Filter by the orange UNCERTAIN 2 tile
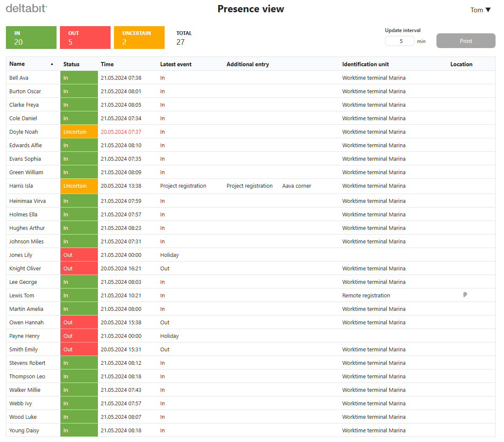 pos(139,38)
